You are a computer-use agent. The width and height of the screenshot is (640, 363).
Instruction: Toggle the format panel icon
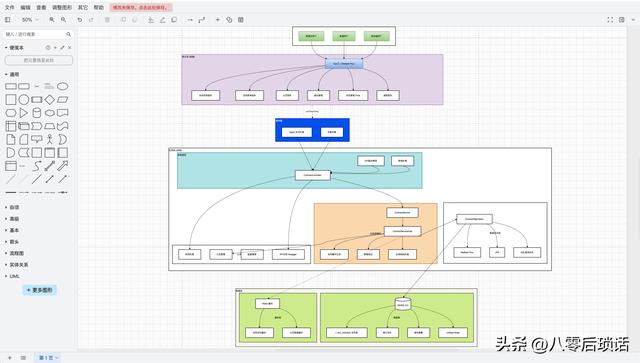point(622,20)
